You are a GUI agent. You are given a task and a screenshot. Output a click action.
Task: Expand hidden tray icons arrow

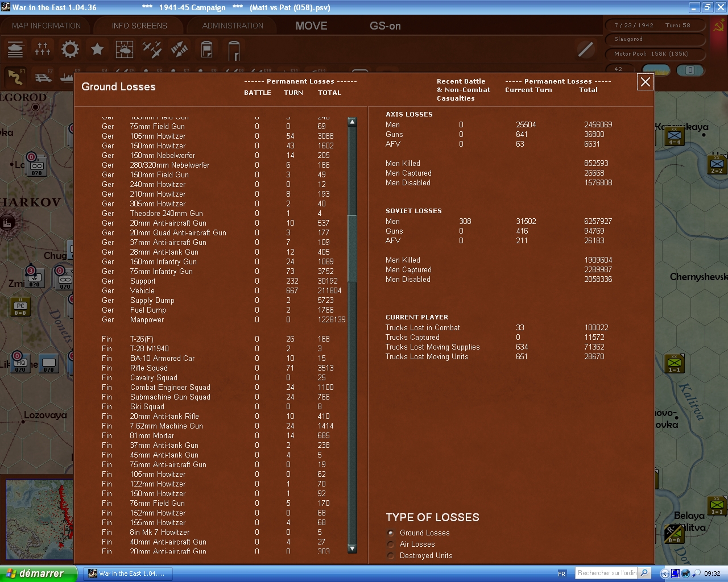[664, 573]
